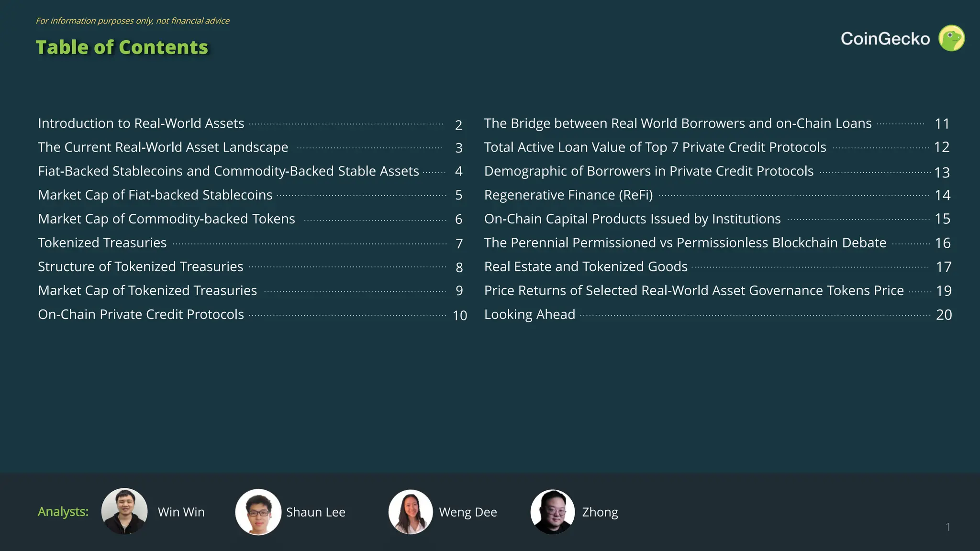Click page number 20 beside Looking Ahead
980x551 pixels.
coord(944,315)
